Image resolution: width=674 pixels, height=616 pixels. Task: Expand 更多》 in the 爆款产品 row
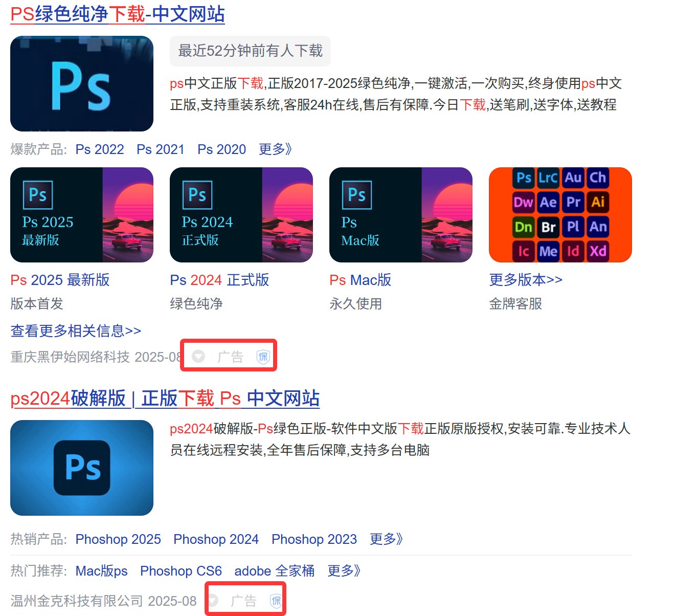point(275,149)
